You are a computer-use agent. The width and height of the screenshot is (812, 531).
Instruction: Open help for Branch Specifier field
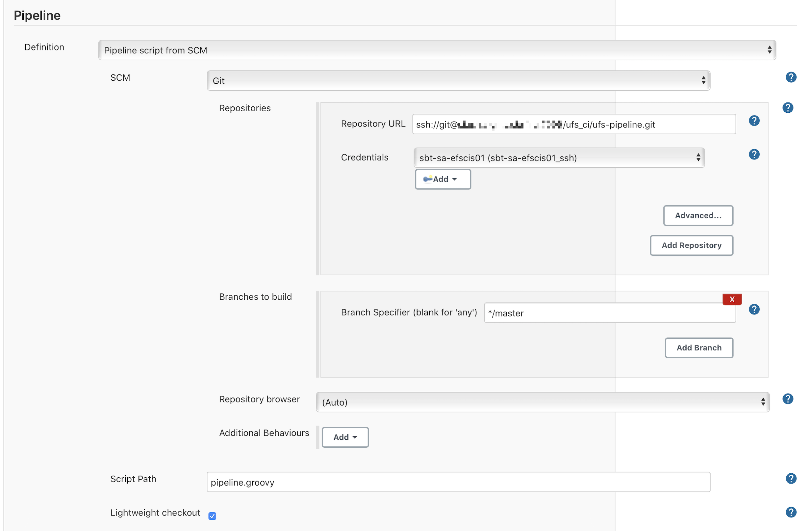pyautogui.click(x=754, y=309)
